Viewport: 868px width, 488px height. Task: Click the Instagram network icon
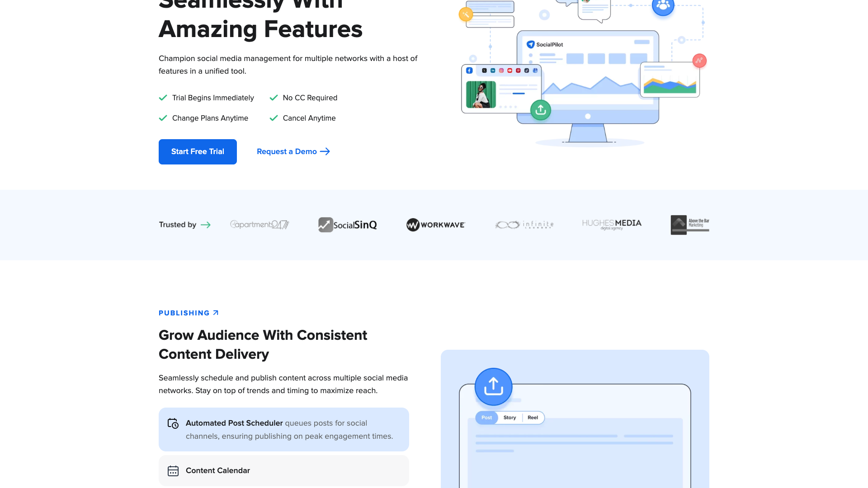(x=501, y=70)
